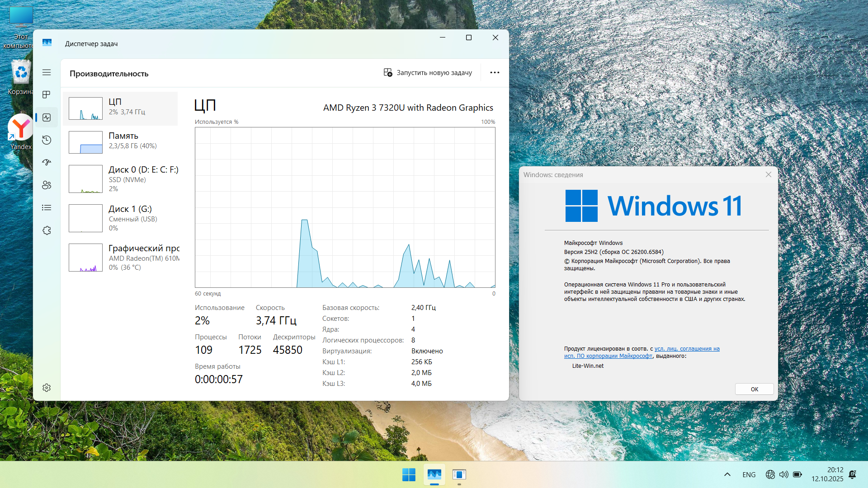
Task: Open the Windows Start button
Action: click(409, 474)
